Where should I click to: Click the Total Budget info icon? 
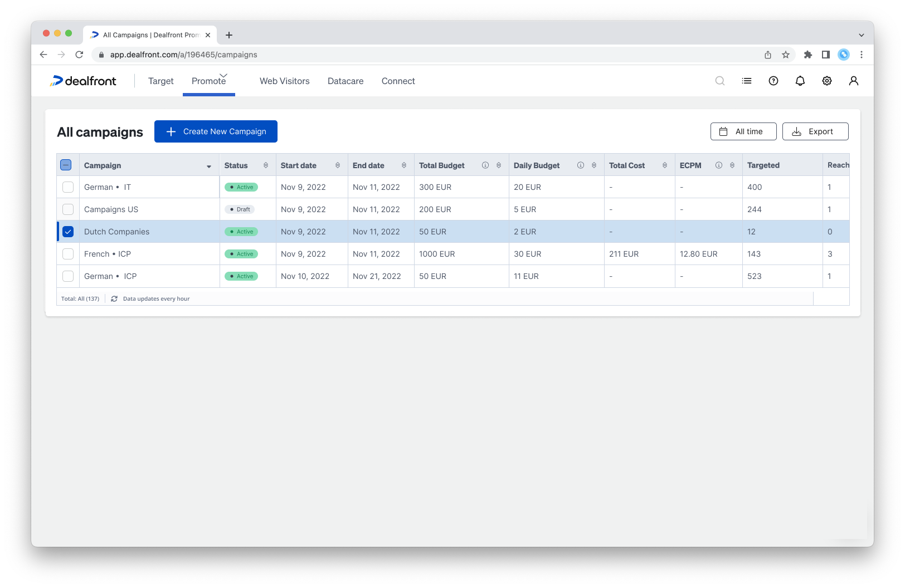(485, 165)
